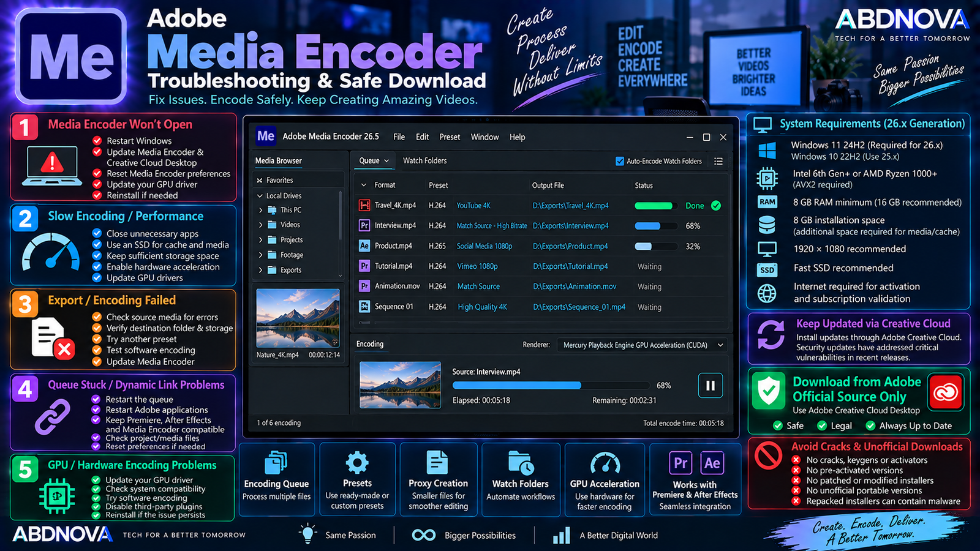Click the Projects folder icon
Image resolution: width=980 pixels, height=551 pixels.
pyautogui.click(x=272, y=239)
